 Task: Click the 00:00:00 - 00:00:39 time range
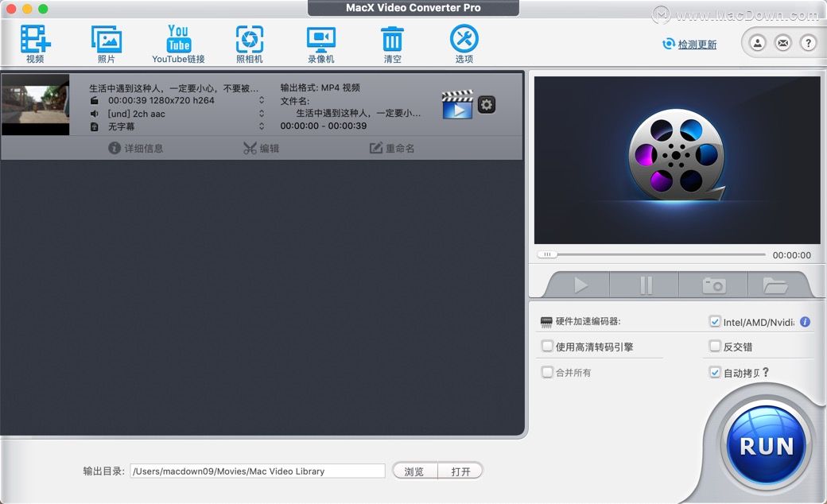(324, 126)
